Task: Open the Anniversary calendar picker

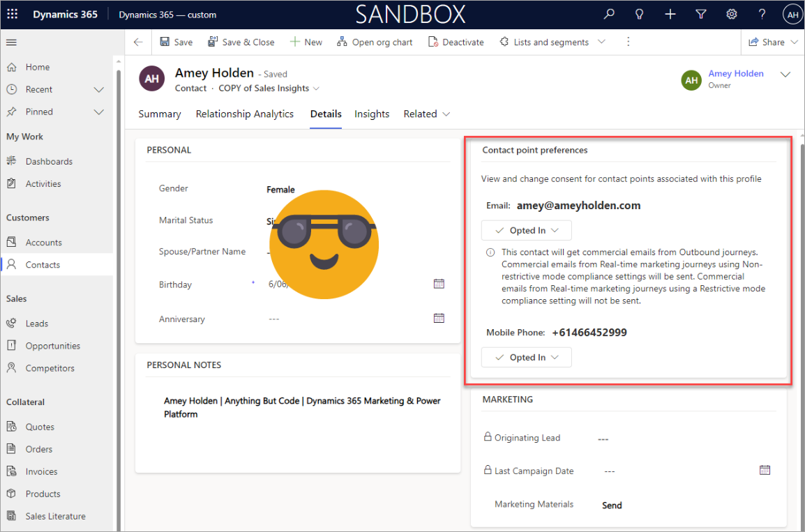Action: pos(439,318)
